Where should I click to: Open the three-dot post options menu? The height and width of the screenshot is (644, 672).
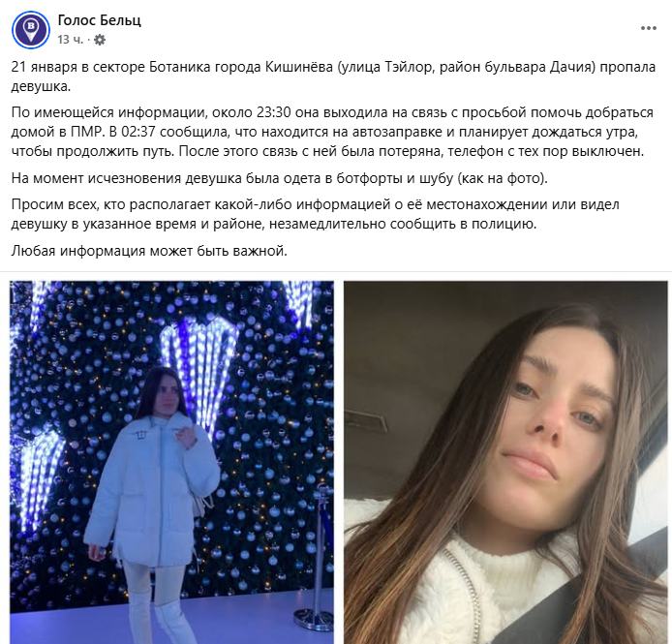[x=649, y=28]
